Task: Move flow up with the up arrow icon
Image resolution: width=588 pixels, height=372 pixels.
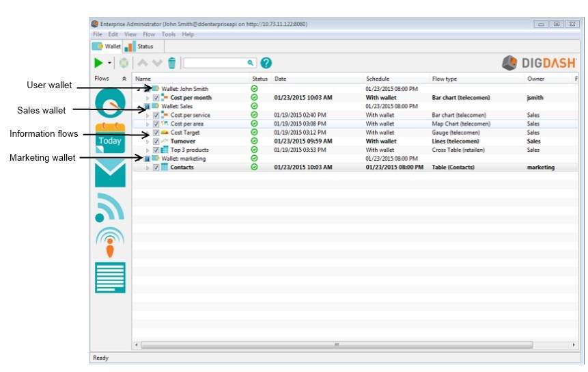Action: click(x=143, y=63)
